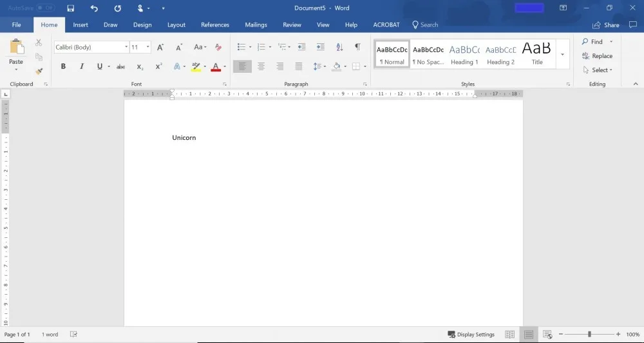Open the File tab
644x343 pixels.
pos(17,24)
